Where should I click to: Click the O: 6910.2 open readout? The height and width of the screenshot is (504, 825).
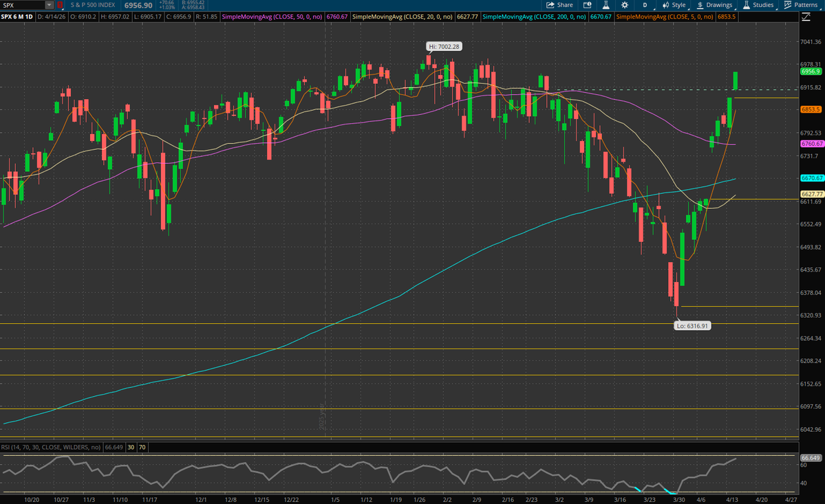[x=84, y=17]
